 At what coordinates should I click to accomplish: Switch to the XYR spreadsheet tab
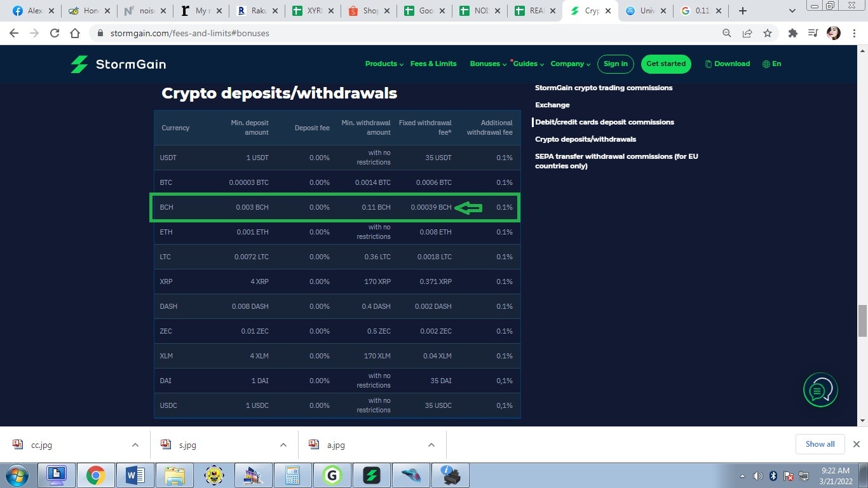click(313, 11)
